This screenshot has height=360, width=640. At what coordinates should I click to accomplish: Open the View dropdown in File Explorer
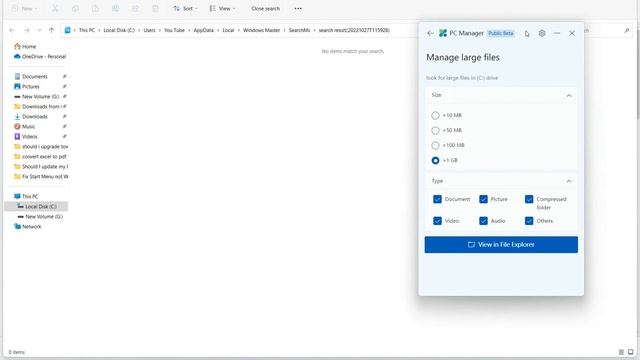[222, 9]
